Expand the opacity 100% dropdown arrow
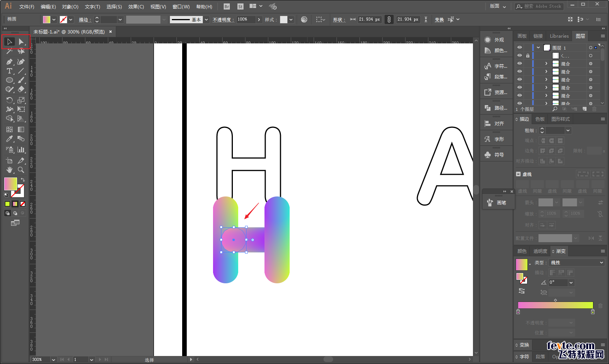 (x=259, y=19)
